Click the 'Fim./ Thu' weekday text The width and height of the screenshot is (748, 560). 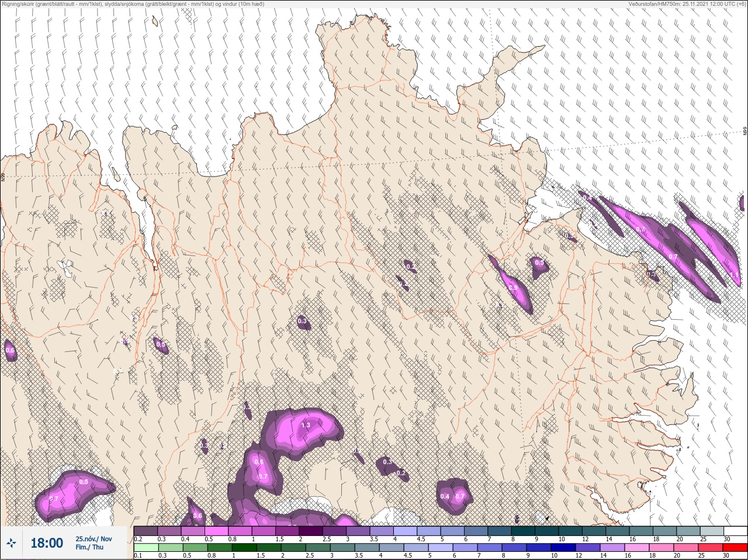[x=89, y=547]
